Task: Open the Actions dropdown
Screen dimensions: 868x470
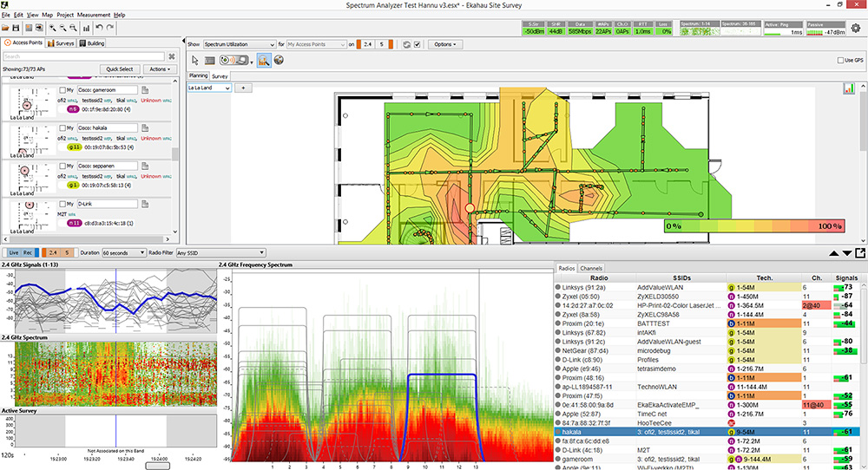Action: [x=160, y=69]
